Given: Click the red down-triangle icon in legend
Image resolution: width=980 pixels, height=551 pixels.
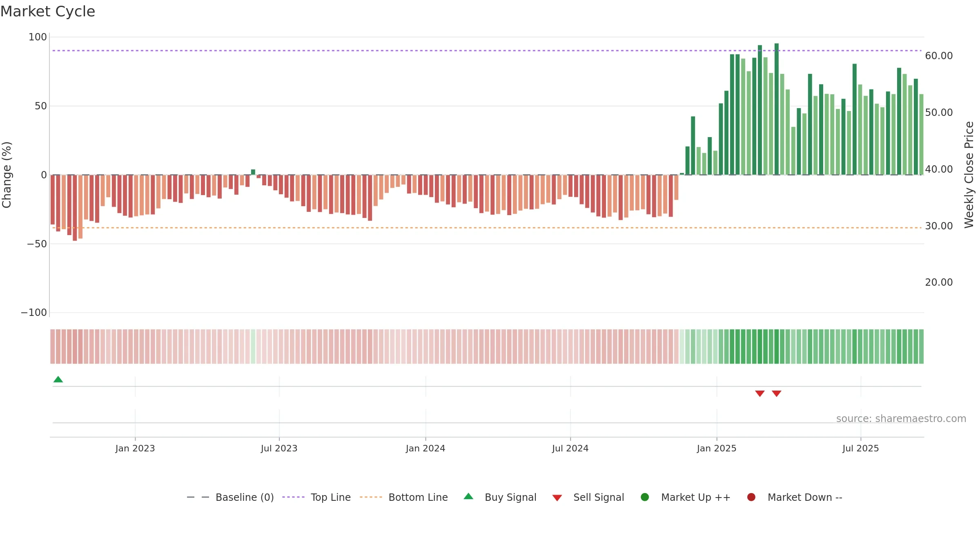Looking at the screenshot, I should (557, 498).
